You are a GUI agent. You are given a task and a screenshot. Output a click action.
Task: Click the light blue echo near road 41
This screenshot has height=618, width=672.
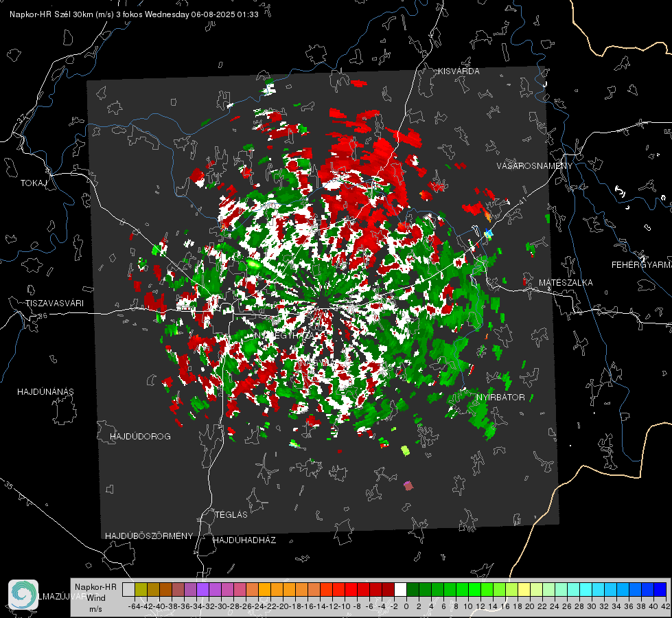click(x=488, y=233)
